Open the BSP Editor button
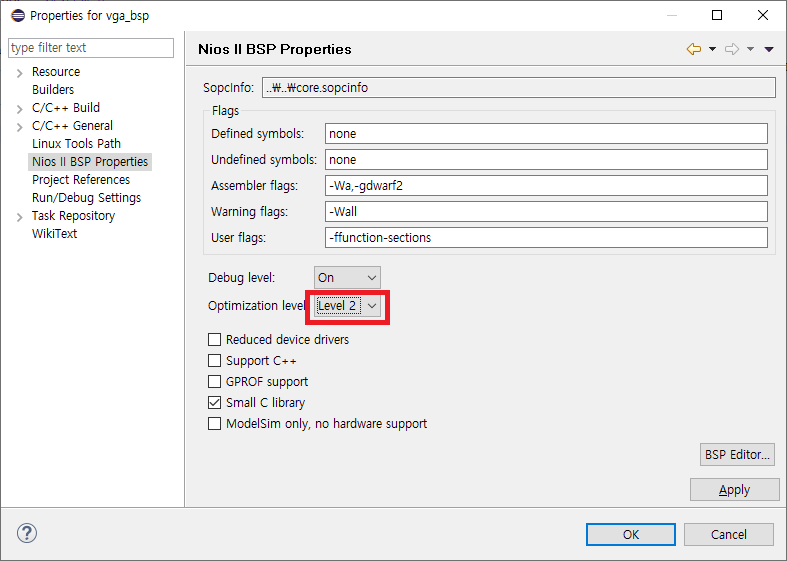The height and width of the screenshot is (561, 787). (737, 455)
